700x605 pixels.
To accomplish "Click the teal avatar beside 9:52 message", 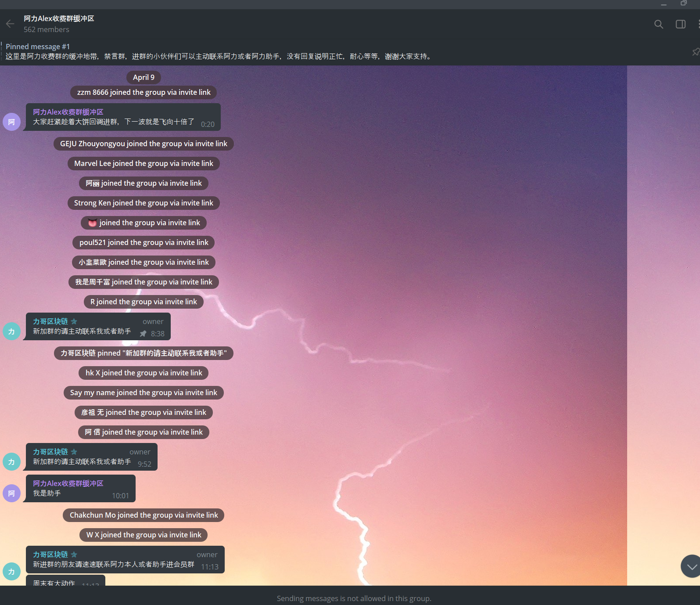I will (11, 462).
